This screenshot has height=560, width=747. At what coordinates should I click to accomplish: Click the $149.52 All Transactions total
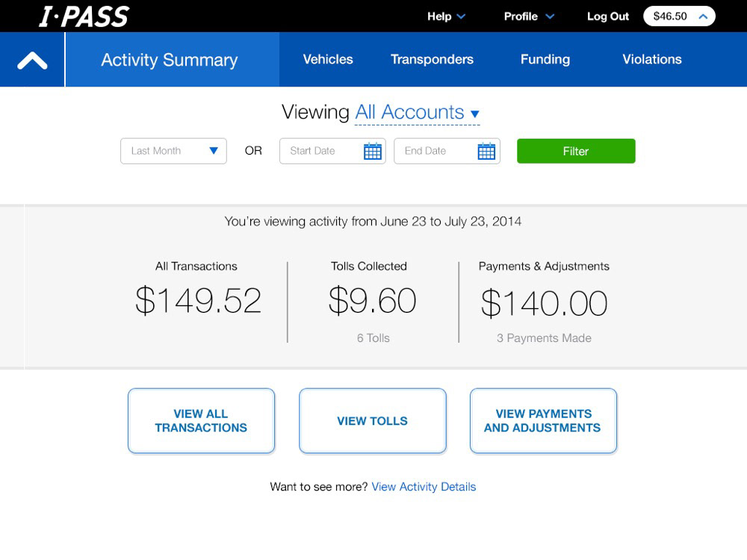198,301
